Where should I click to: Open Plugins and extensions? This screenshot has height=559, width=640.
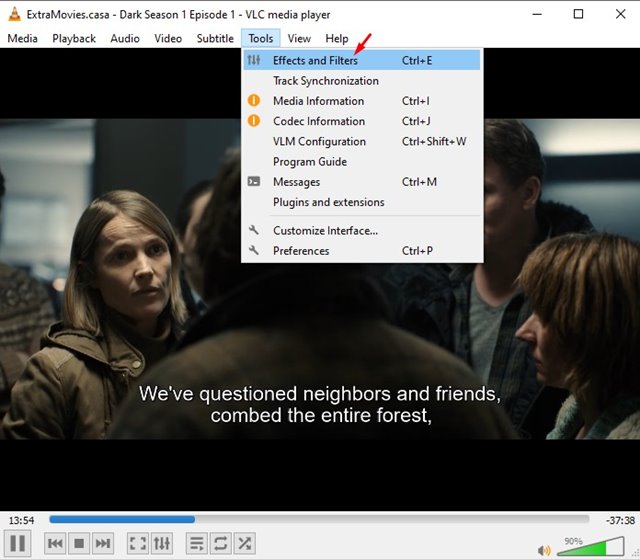(x=362, y=202)
